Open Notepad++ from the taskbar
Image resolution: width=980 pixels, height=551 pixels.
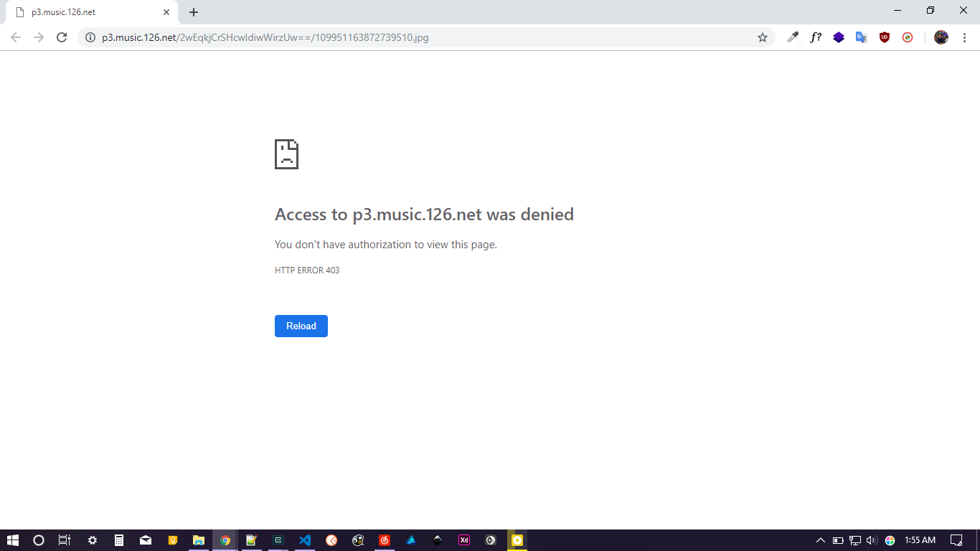click(252, 540)
